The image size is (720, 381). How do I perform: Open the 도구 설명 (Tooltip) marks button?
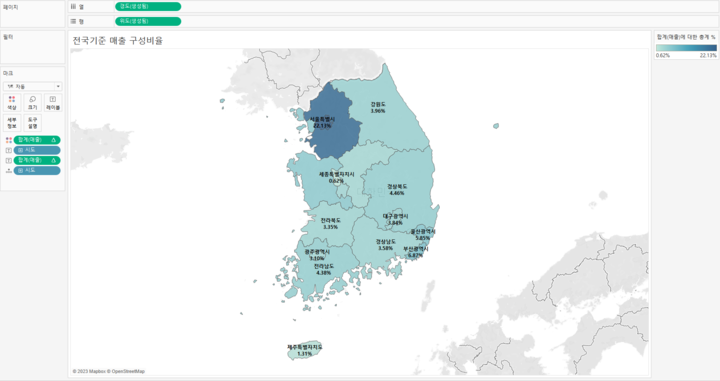[33, 123]
